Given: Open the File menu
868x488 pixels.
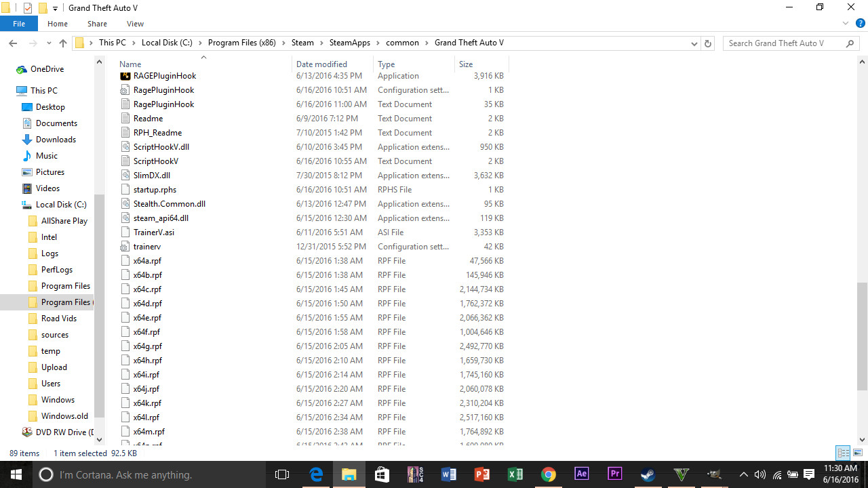Looking at the screenshot, I should (19, 24).
